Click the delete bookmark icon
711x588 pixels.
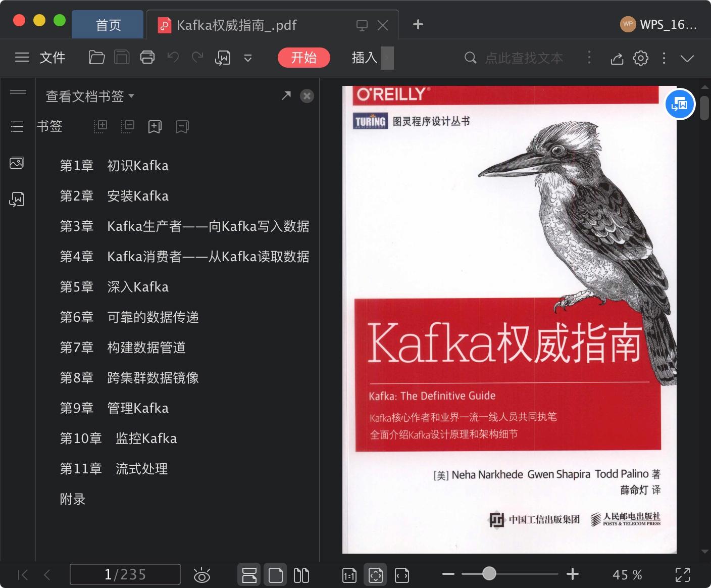pos(182,127)
